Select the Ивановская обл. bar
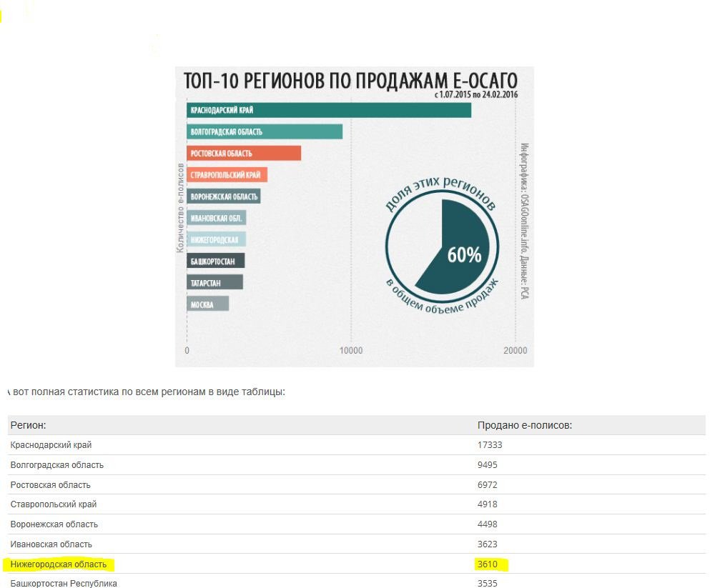Viewport: 720px width, 588px height. (x=216, y=218)
